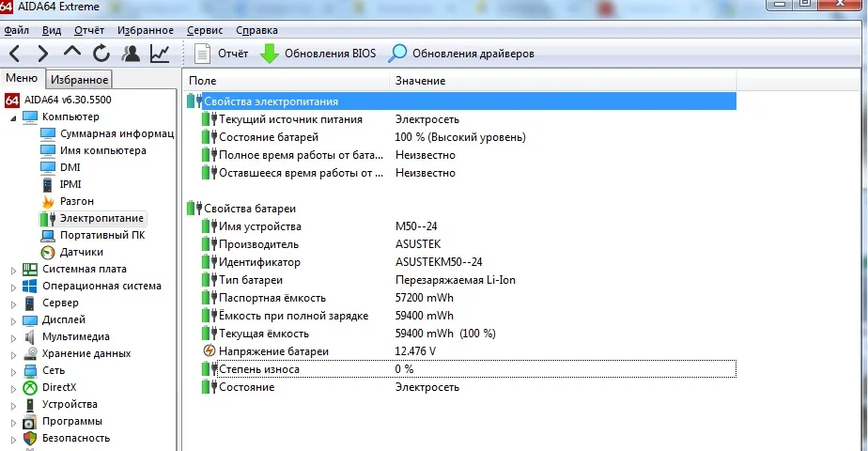Click the Значение column header

(563, 81)
